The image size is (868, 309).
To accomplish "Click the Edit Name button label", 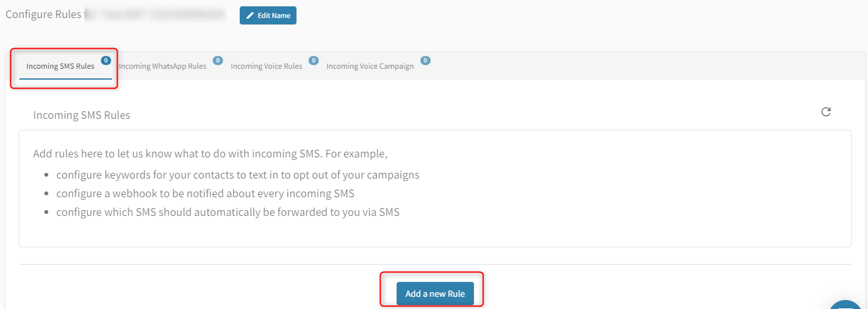I will click(274, 15).
